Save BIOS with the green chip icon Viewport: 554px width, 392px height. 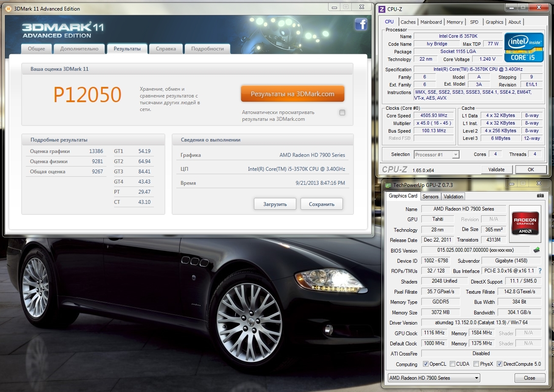click(537, 250)
